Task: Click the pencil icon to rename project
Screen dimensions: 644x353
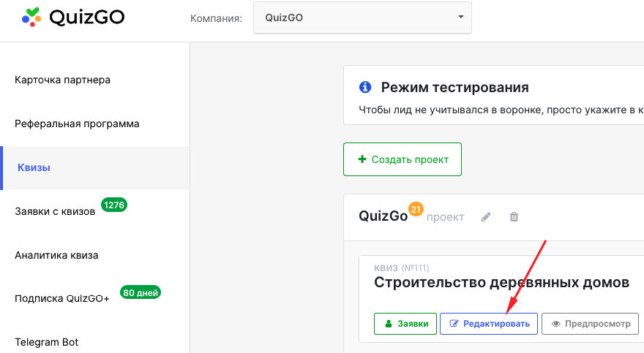Action: [x=486, y=217]
